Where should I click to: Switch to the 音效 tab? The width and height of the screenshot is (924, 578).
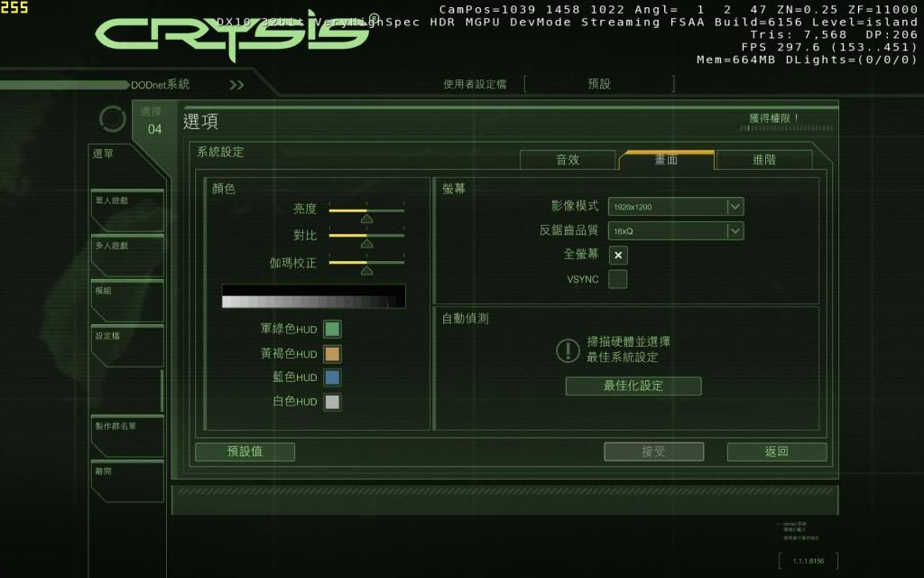pos(568,160)
